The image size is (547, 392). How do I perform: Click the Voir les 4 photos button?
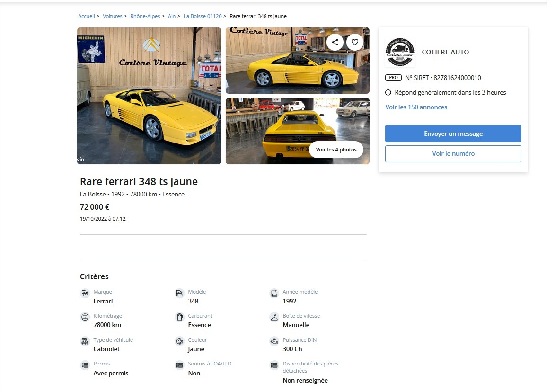[x=336, y=150]
